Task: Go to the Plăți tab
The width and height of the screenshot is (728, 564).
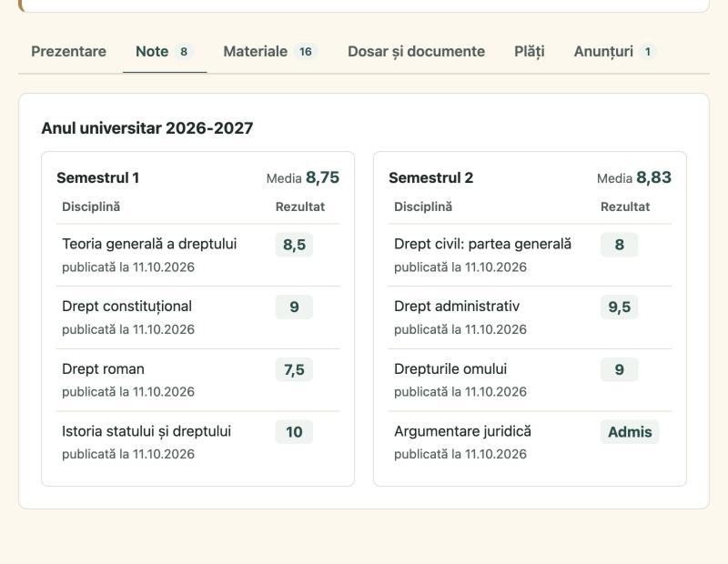Action: point(530,52)
